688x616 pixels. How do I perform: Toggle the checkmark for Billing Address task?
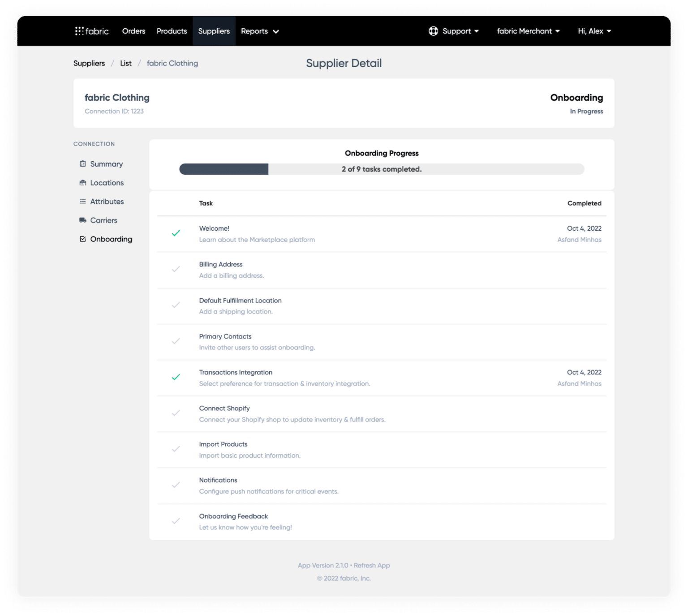(x=176, y=269)
